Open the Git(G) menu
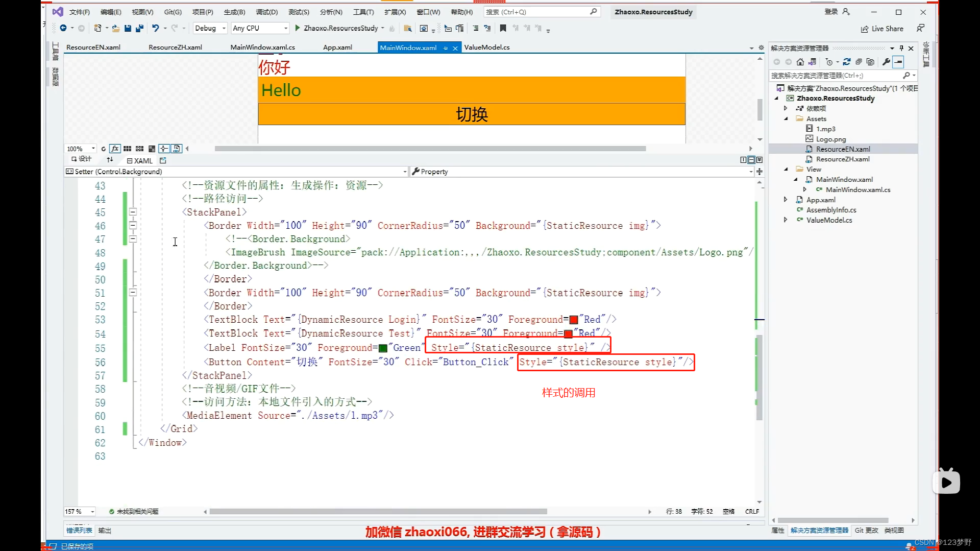Image resolution: width=980 pixels, height=551 pixels. click(173, 12)
